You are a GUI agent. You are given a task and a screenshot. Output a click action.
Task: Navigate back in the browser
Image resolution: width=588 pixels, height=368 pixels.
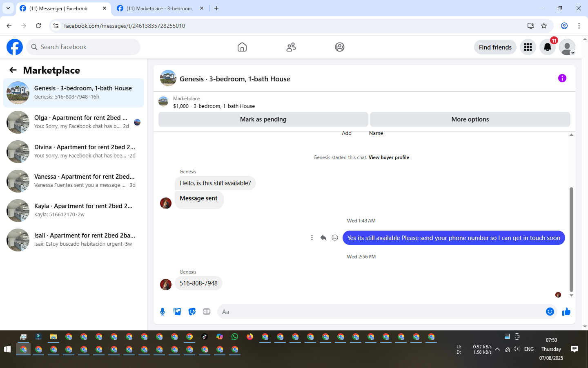tap(9, 26)
